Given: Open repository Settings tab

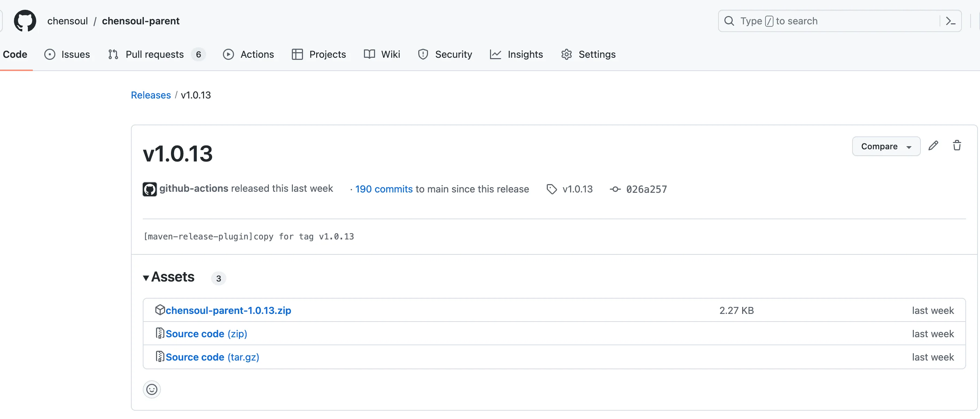Looking at the screenshot, I should pos(588,54).
